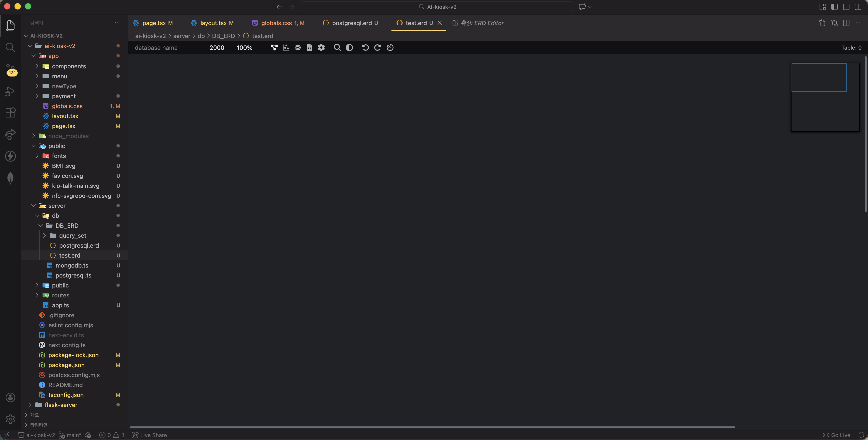Click the ERD redo arrow
868x440 pixels.
coord(377,48)
